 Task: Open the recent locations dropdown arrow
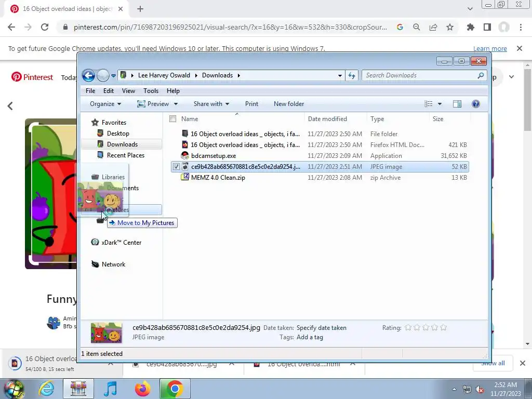click(113, 76)
